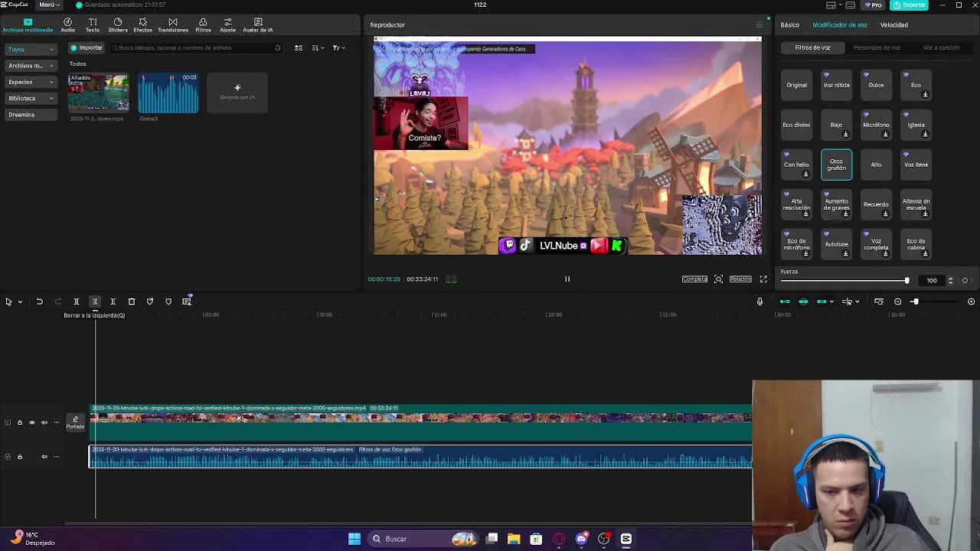Open the media filter dropdown
The image size is (980, 551).
(x=338, y=47)
